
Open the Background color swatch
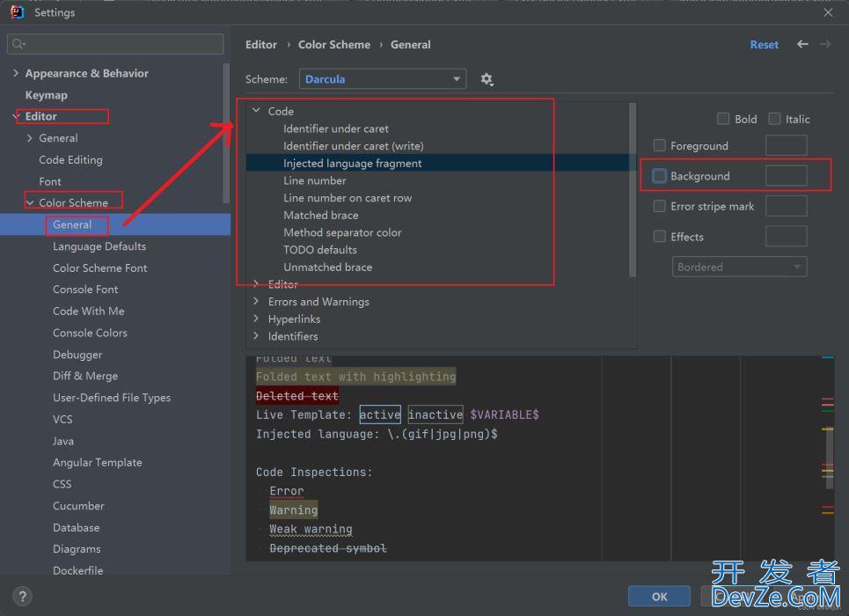point(787,175)
